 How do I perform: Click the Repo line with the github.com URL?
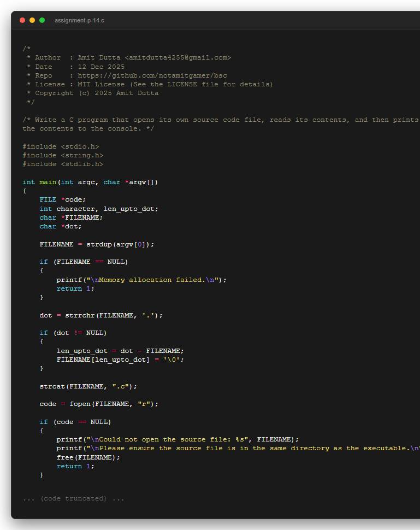pyautogui.click(x=127, y=76)
